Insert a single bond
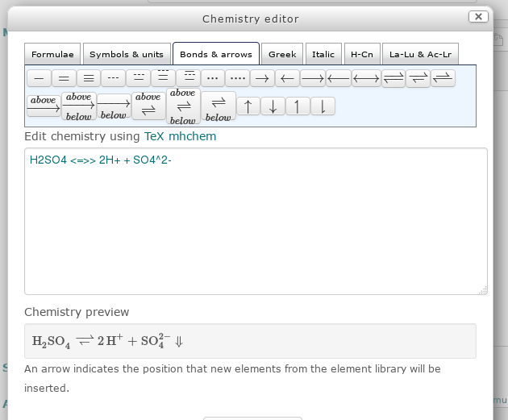 point(39,78)
